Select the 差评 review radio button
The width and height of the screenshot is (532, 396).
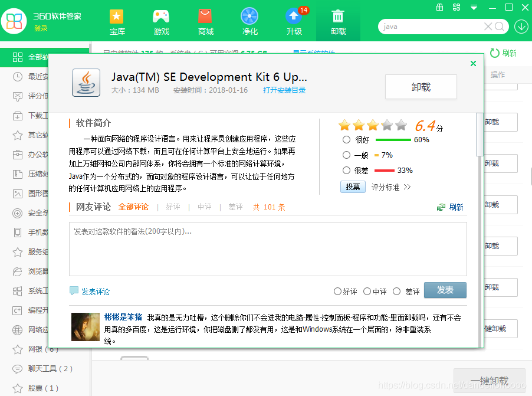click(396, 291)
